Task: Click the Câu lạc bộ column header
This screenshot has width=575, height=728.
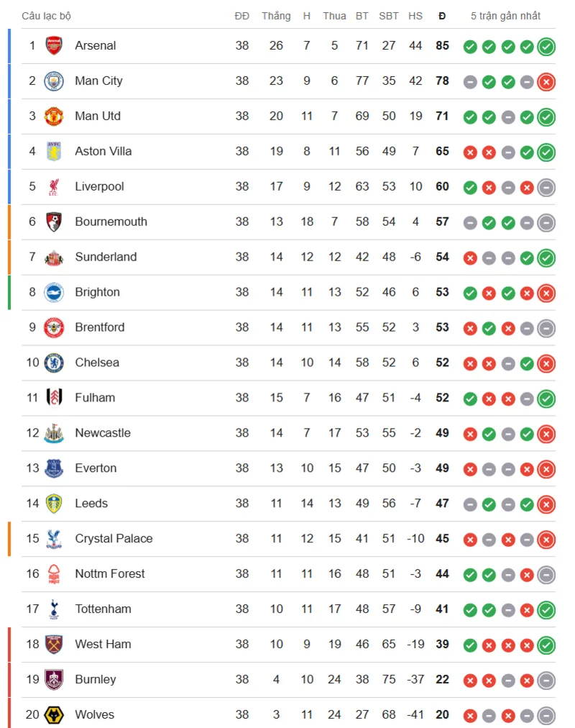Action: click(47, 16)
